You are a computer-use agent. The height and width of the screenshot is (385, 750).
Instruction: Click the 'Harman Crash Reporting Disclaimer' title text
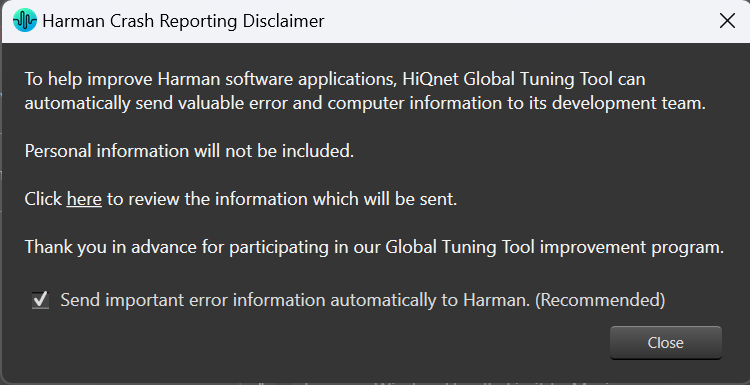point(183,21)
